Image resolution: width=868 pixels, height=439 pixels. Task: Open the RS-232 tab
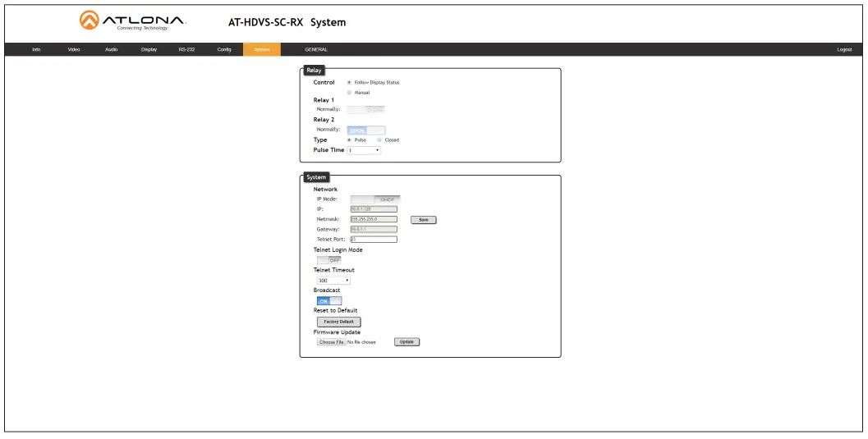[186, 50]
